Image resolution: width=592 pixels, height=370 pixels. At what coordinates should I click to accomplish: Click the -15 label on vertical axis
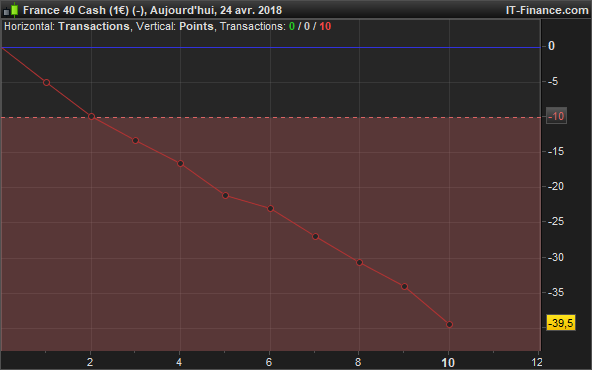(556, 151)
